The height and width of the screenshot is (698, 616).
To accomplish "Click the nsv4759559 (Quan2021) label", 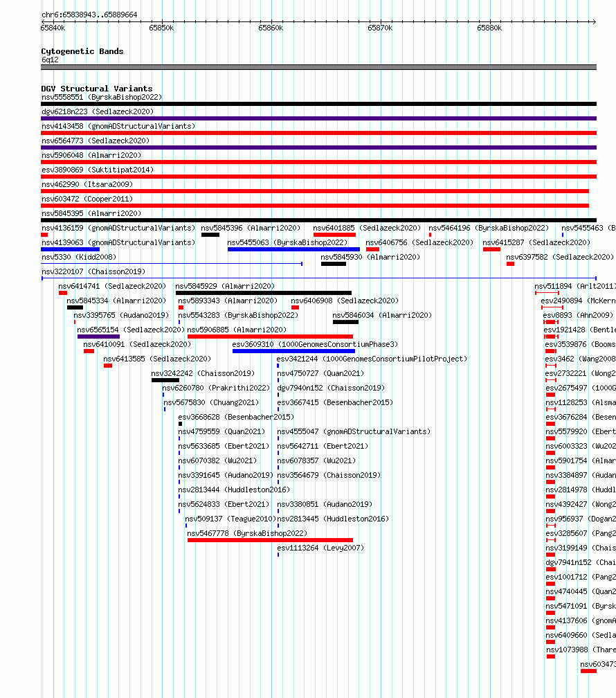I will coord(221,432).
